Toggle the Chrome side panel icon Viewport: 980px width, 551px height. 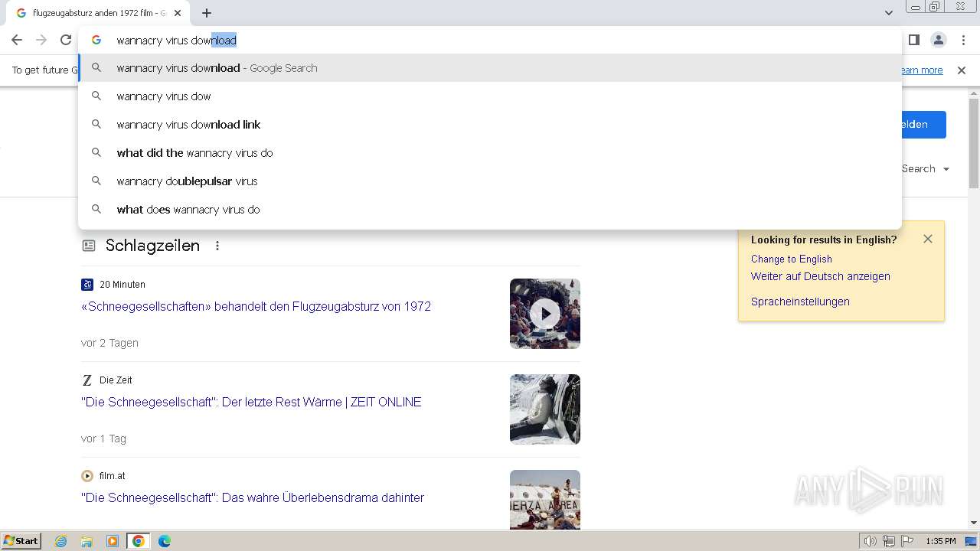(x=913, y=40)
